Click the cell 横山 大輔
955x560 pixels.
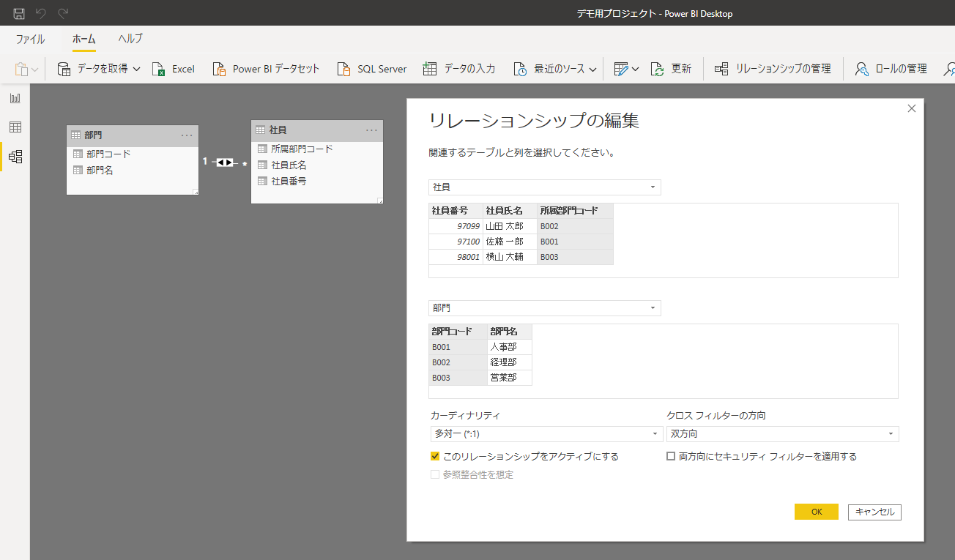pos(510,257)
